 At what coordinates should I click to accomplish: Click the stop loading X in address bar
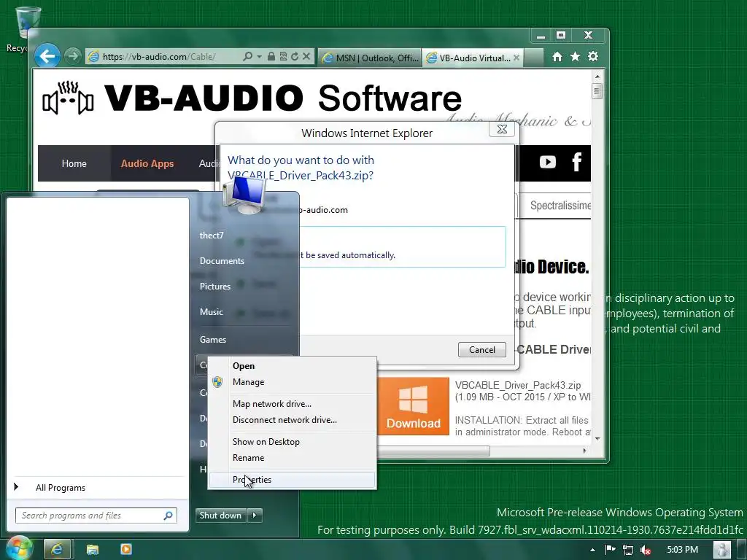(306, 57)
